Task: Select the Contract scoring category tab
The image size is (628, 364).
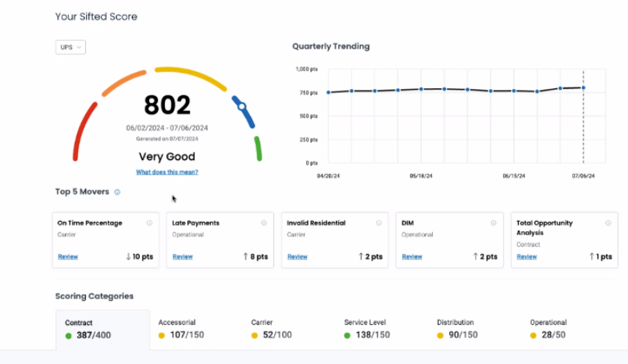Action: click(x=102, y=329)
